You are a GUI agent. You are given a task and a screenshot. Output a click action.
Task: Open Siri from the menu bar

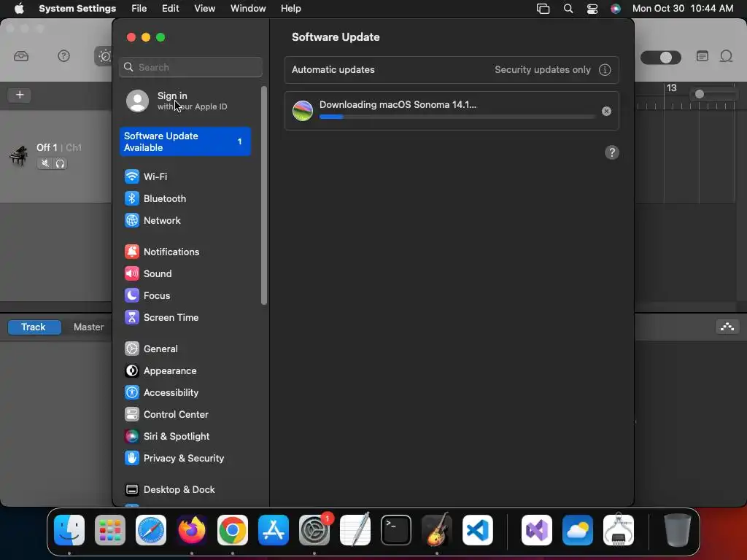tap(616, 9)
